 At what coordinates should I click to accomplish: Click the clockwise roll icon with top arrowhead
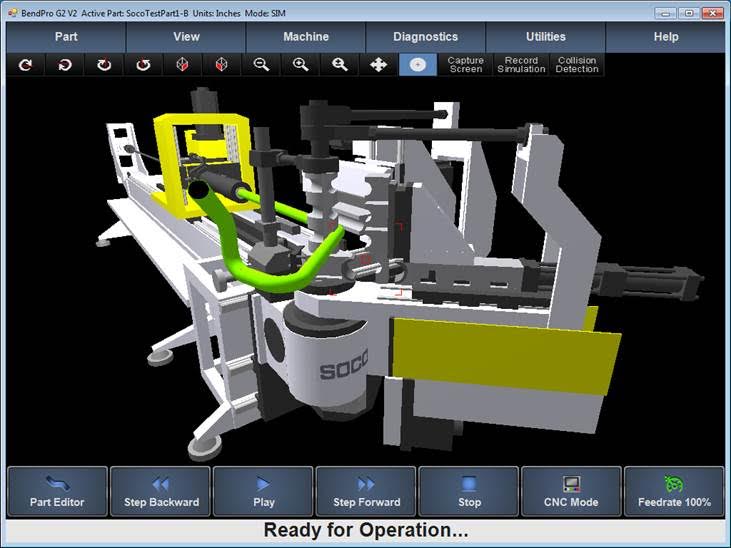tap(104, 64)
